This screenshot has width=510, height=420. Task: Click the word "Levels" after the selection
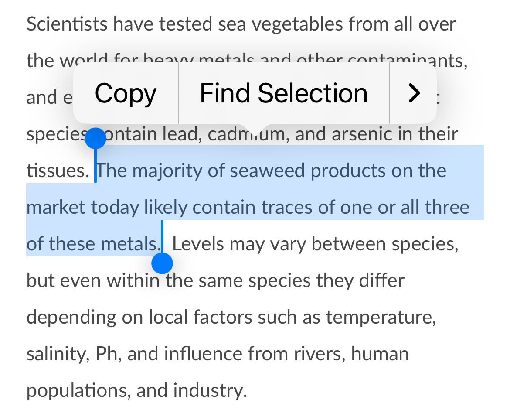(198, 244)
